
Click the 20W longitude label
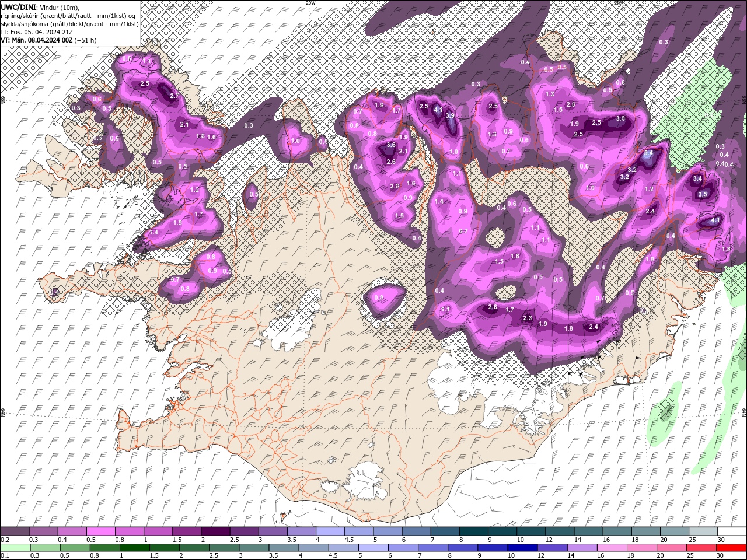click(x=310, y=3)
